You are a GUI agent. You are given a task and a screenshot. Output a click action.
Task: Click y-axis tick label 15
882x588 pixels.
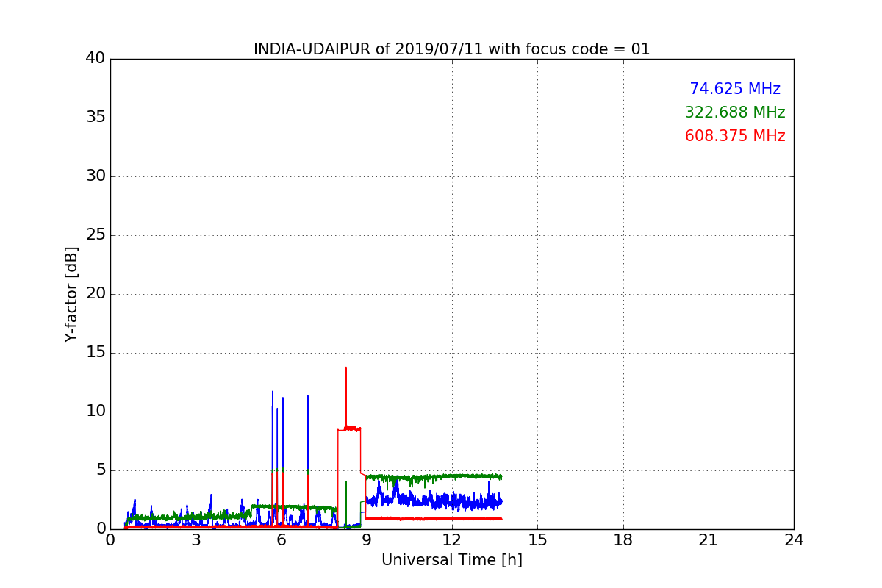(95, 353)
